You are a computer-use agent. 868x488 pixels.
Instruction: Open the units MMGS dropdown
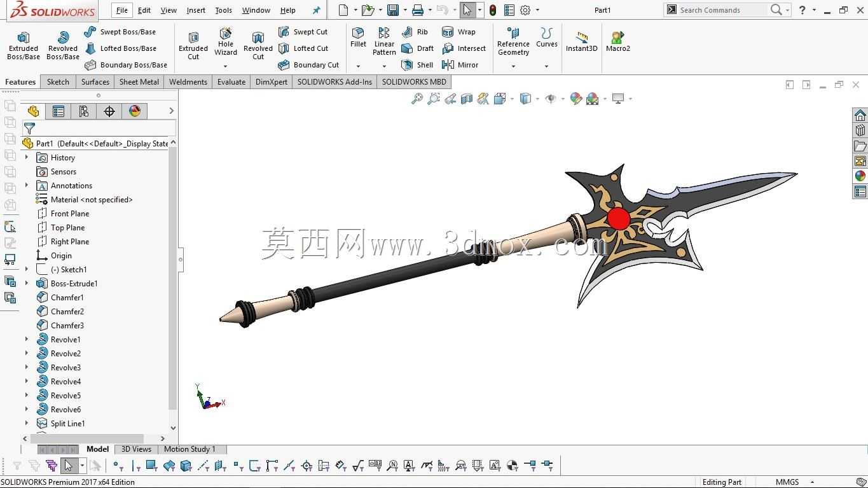pos(812,482)
